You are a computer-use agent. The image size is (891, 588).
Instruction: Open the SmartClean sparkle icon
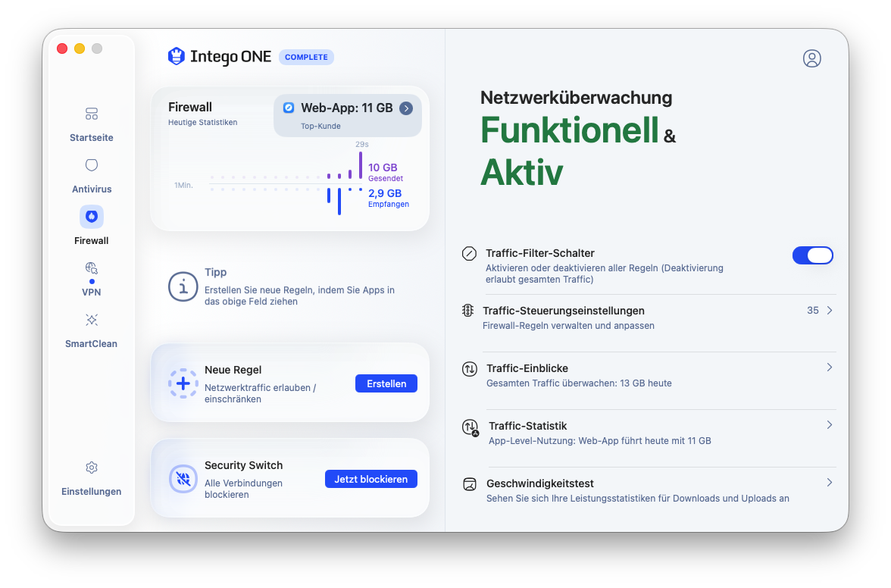pos(92,320)
